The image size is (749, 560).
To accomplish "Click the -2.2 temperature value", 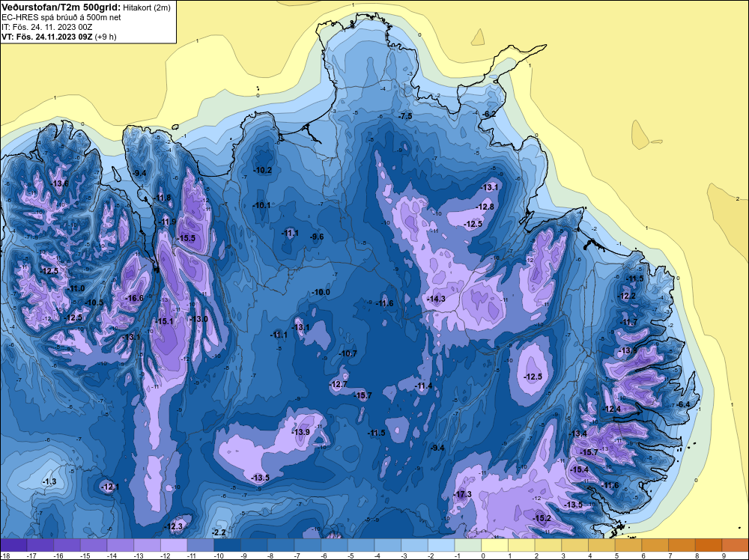I will tap(219, 532).
